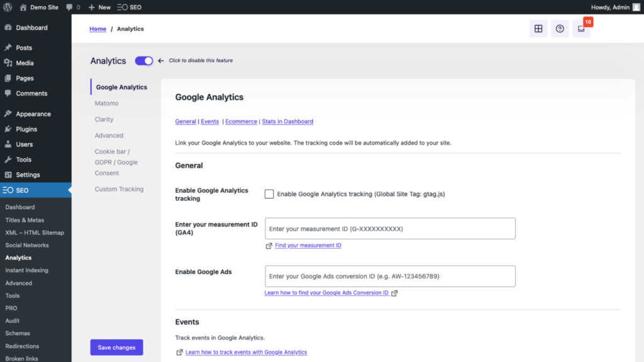Open SEO Advanced submenu item
The height and width of the screenshot is (362, 644).
(x=18, y=283)
